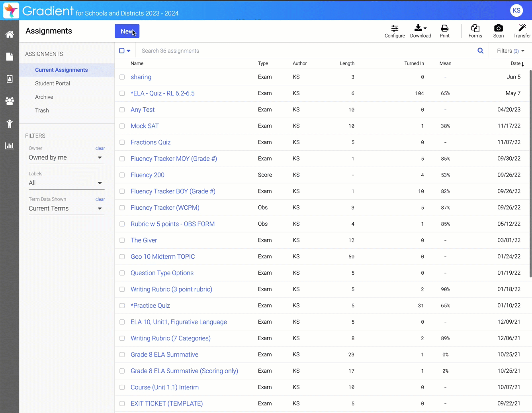Sort by the Turned In column header
Screen dimensions: 532x413
pyautogui.click(x=414, y=63)
